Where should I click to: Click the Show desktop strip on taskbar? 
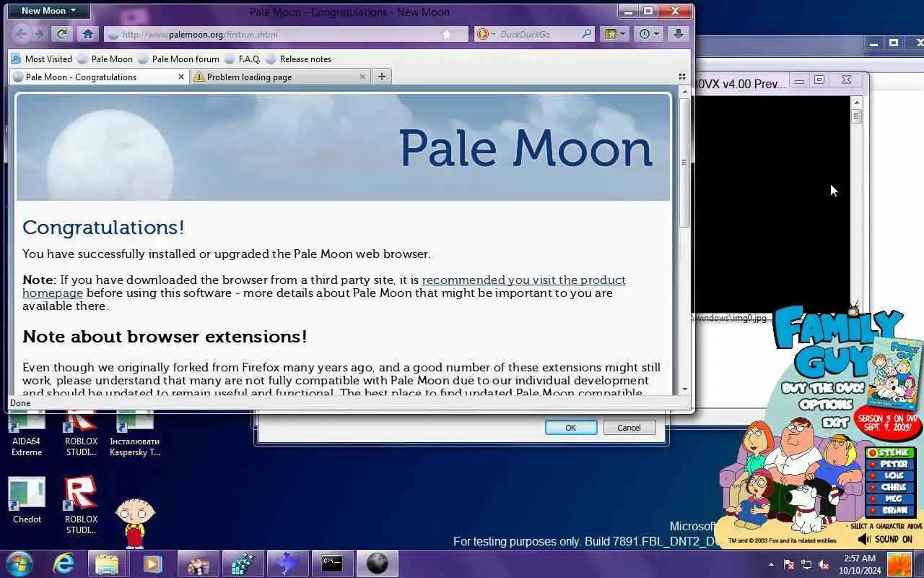coord(920,564)
